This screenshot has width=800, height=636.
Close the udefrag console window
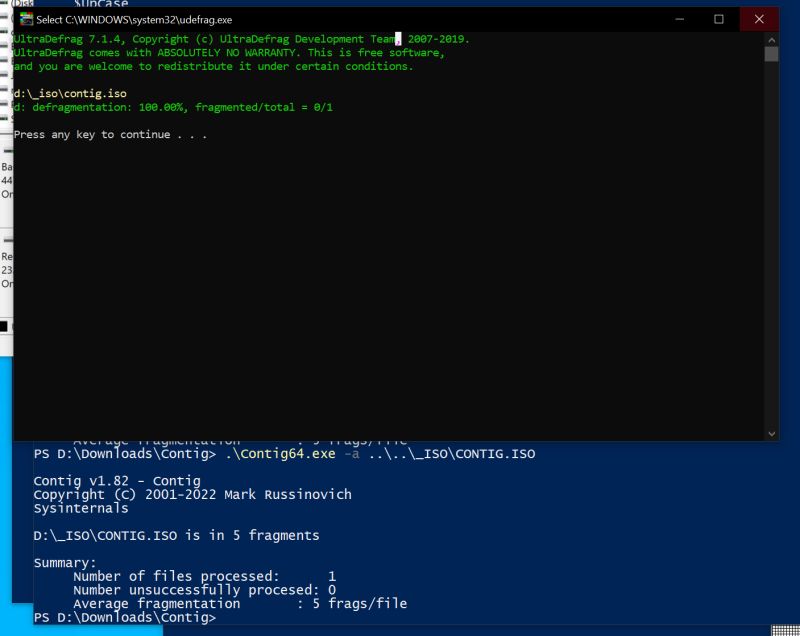[760, 18]
